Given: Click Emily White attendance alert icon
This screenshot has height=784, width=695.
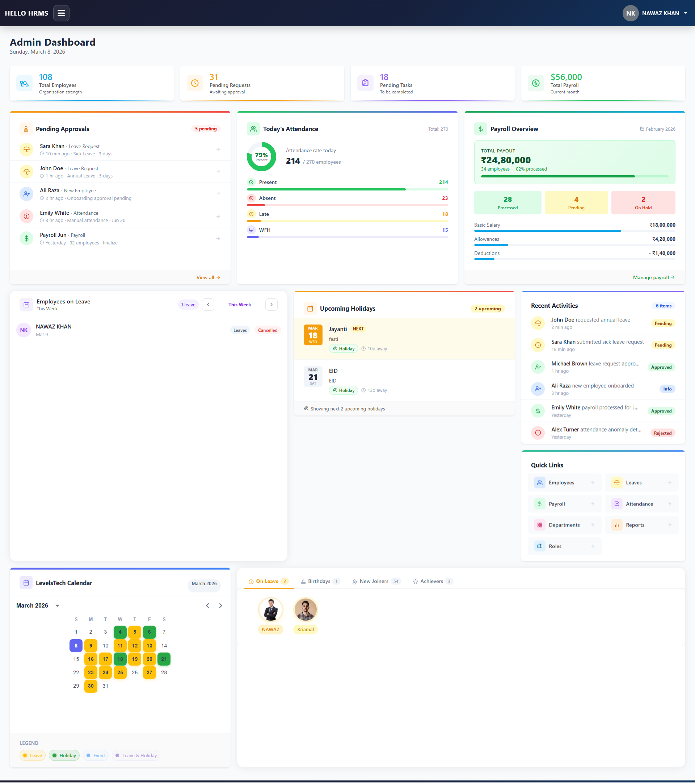Looking at the screenshot, I should tap(26, 216).
